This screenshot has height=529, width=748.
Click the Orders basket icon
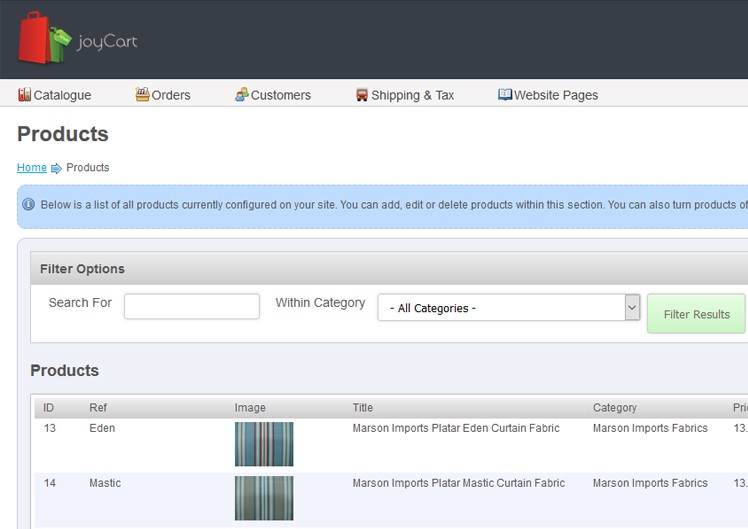pyautogui.click(x=142, y=95)
